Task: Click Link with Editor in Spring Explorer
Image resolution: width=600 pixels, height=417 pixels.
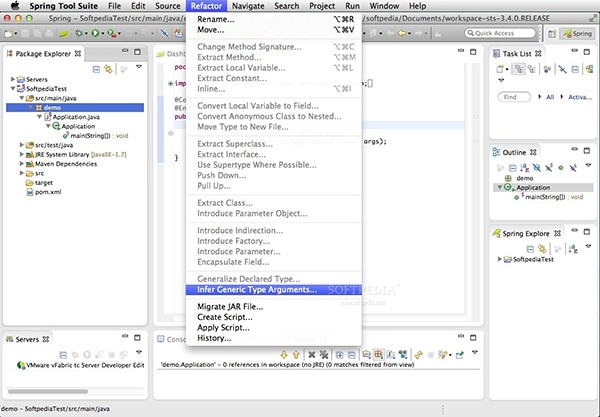Action: tap(542, 249)
